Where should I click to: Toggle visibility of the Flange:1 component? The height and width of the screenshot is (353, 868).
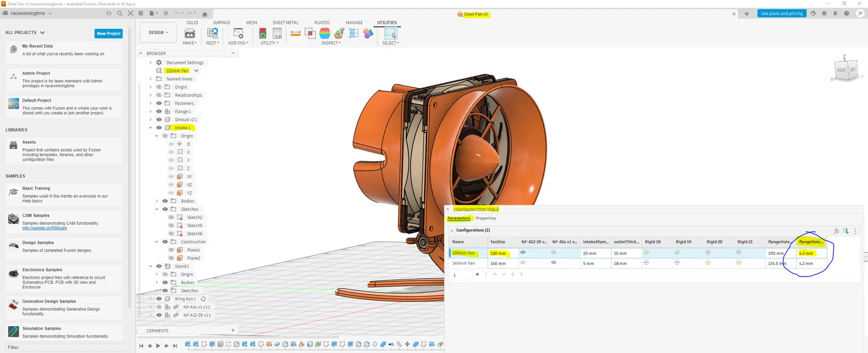point(159,111)
